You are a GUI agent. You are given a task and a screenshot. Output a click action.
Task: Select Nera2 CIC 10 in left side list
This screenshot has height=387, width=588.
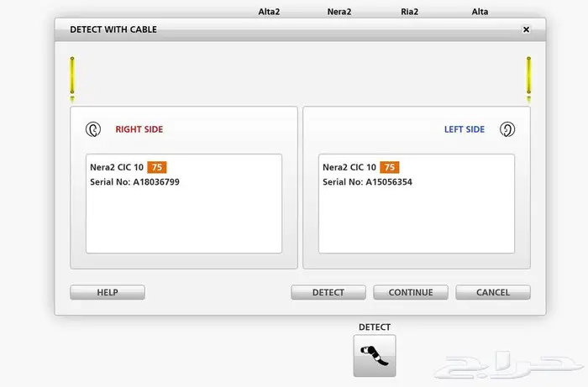[x=349, y=168]
